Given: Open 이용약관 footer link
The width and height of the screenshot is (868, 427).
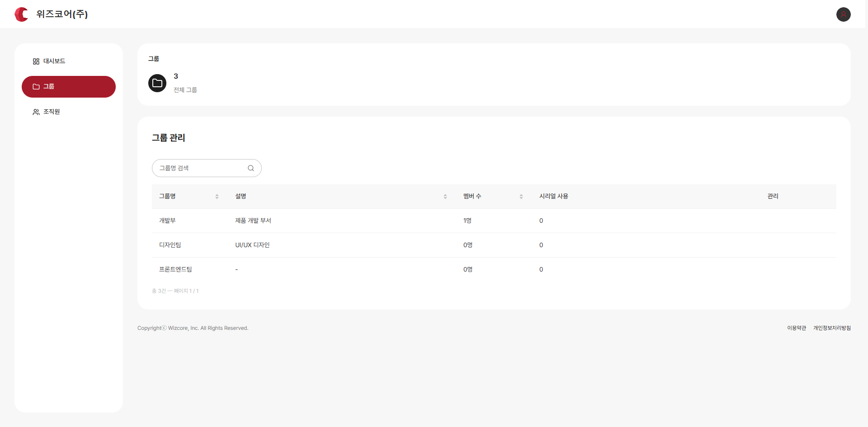Looking at the screenshot, I should point(797,328).
